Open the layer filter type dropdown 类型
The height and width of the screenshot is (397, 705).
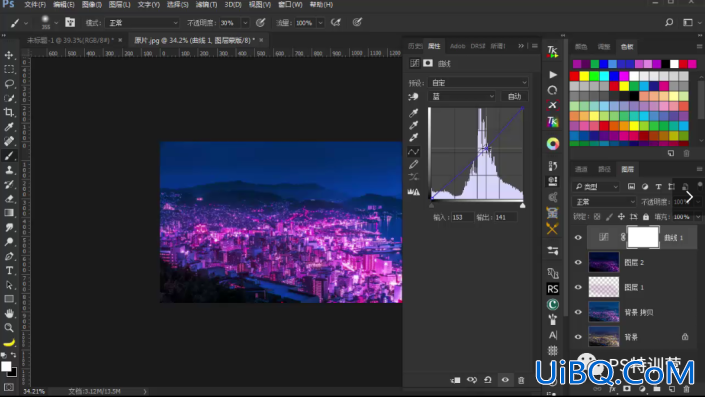(596, 187)
